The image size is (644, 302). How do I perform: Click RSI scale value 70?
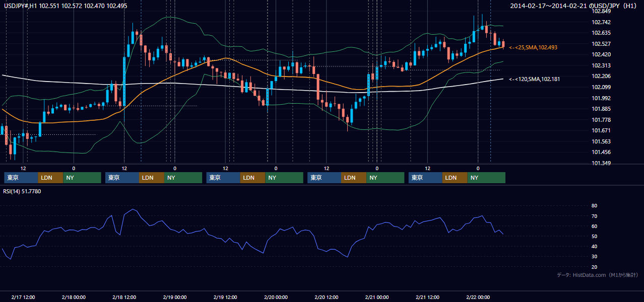[594, 216]
